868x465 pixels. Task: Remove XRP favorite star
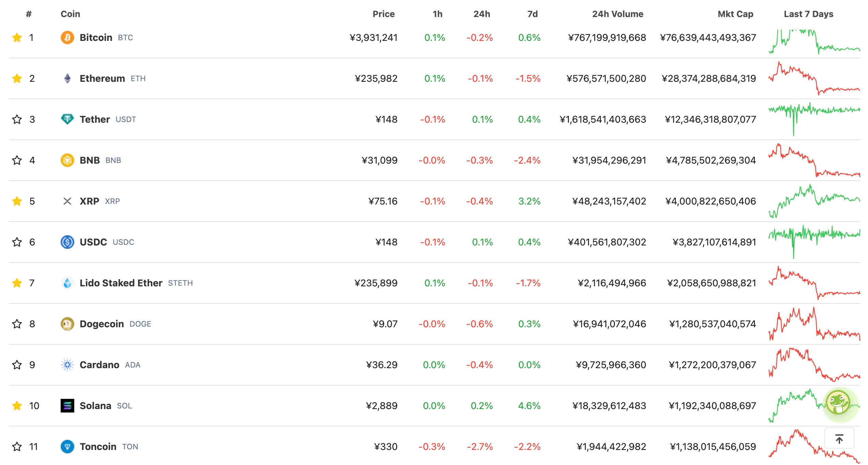click(x=17, y=201)
